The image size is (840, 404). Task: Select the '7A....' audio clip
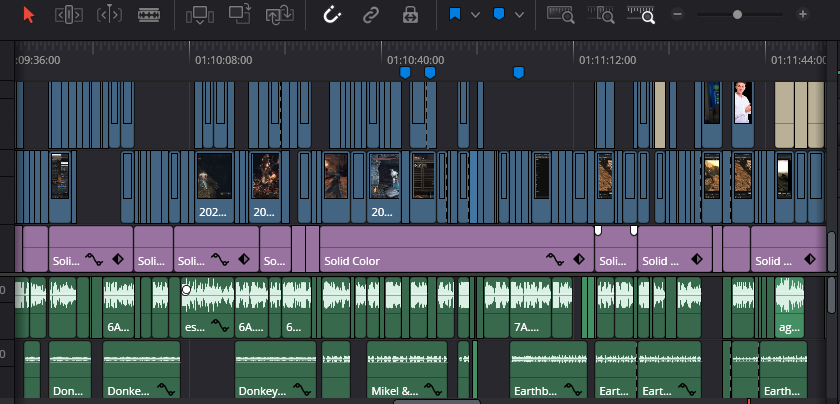(x=530, y=308)
